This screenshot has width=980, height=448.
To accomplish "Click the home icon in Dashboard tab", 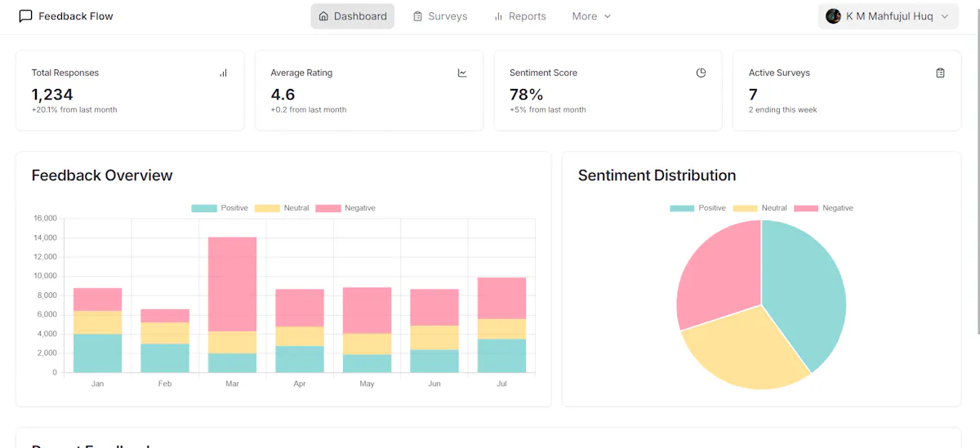I will pos(323,16).
